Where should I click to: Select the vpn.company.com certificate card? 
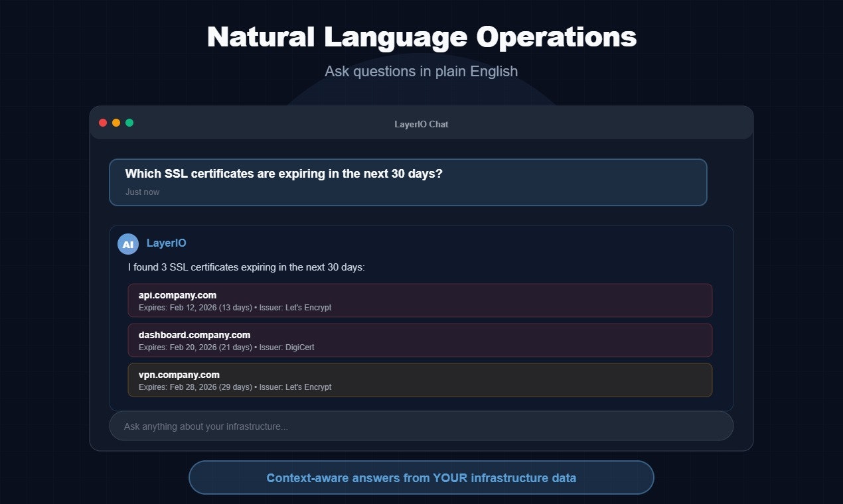click(x=420, y=380)
